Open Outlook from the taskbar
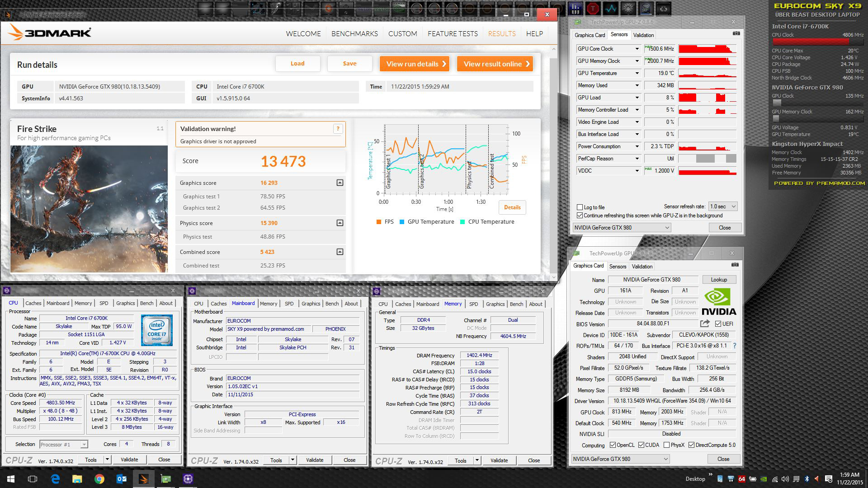This screenshot has height=488, width=868. pyautogui.click(x=122, y=479)
